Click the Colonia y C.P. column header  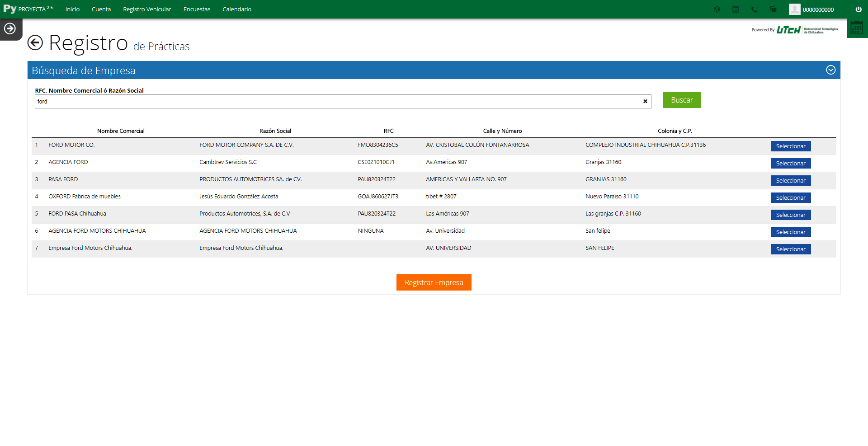click(x=675, y=131)
